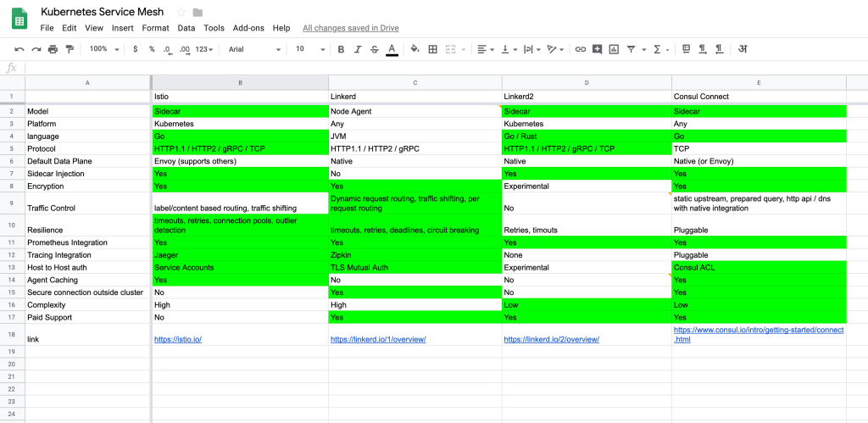Open the text color picker
This screenshot has width=868, height=423.
[392, 50]
